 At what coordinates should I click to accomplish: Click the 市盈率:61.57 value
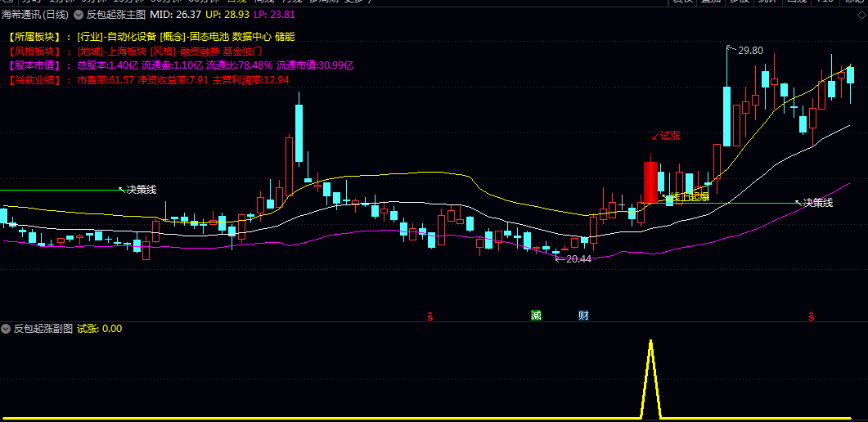pyautogui.click(x=106, y=79)
